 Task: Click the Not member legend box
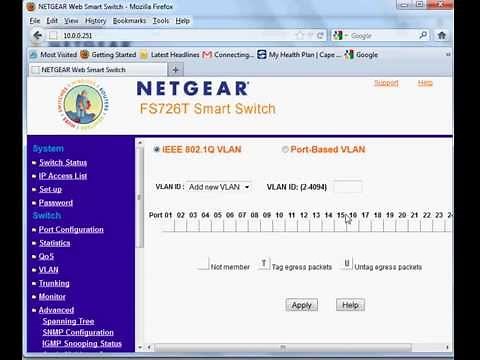click(x=203, y=264)
